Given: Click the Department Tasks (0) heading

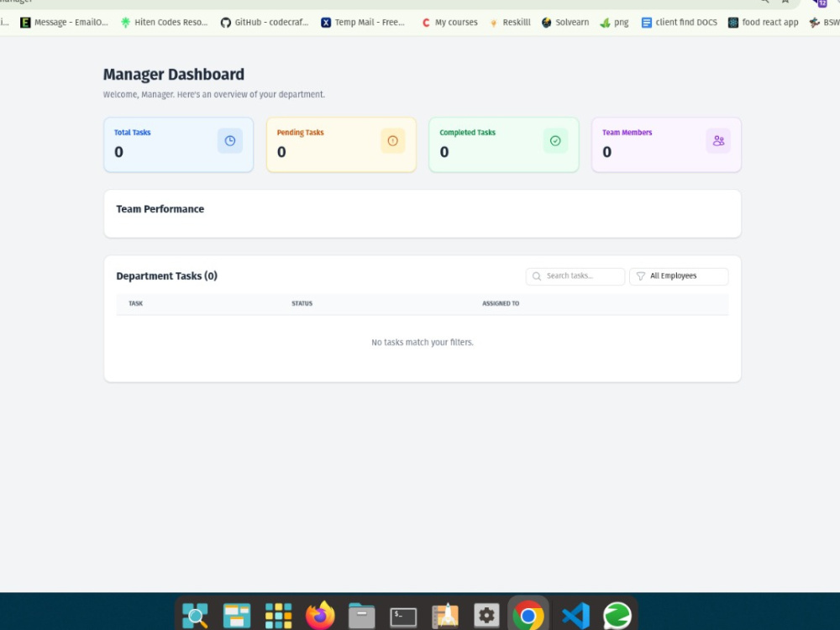Looking at the screenshot, I should [x=166, y=276].
